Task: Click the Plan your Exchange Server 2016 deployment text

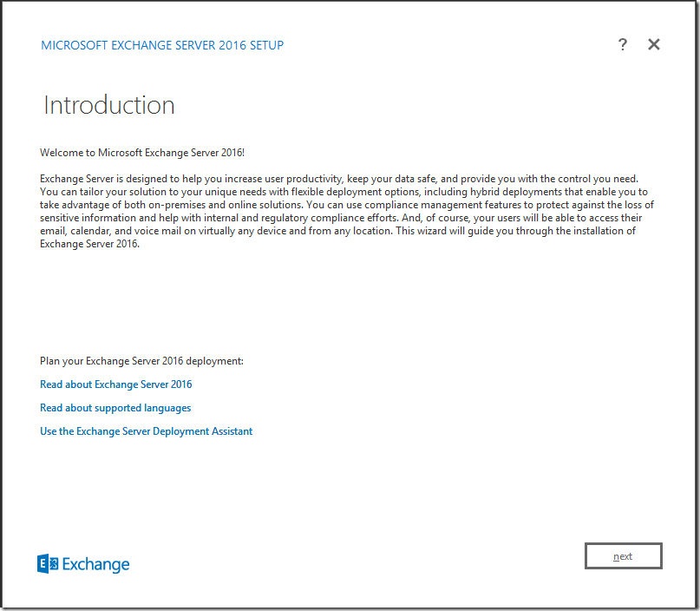Action: pyautogui.click(x=141, y=361)
